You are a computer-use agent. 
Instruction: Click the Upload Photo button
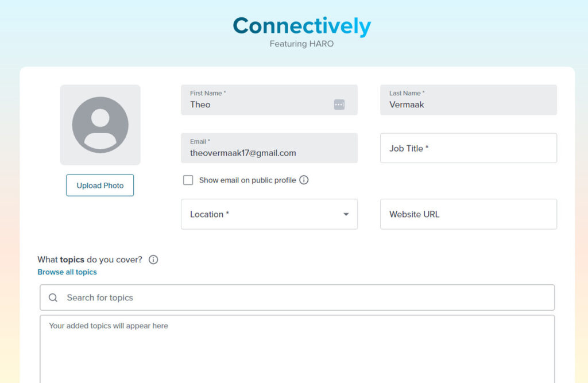100,185
